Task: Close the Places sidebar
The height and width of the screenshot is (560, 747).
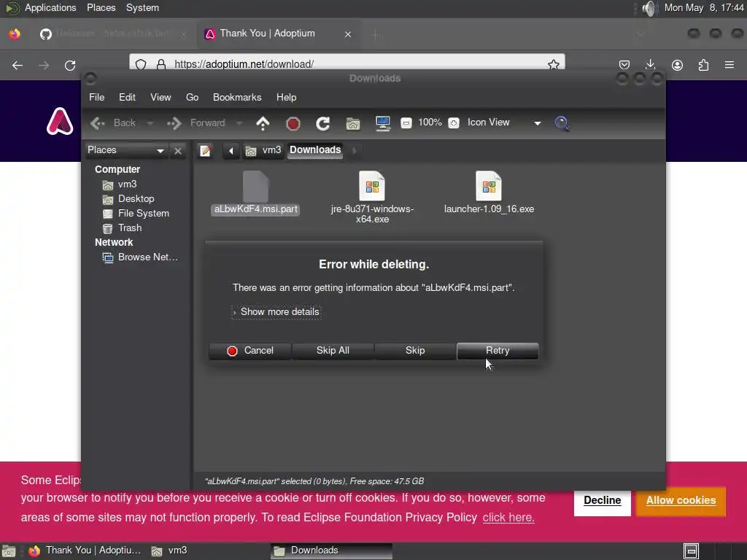Action: pyautogui.click(x=178, y=151)
